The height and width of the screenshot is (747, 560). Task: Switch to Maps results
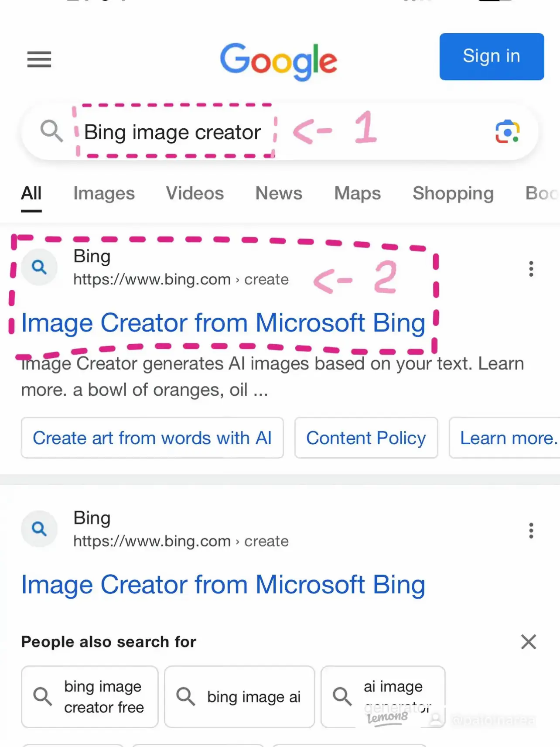click(357, 193)
